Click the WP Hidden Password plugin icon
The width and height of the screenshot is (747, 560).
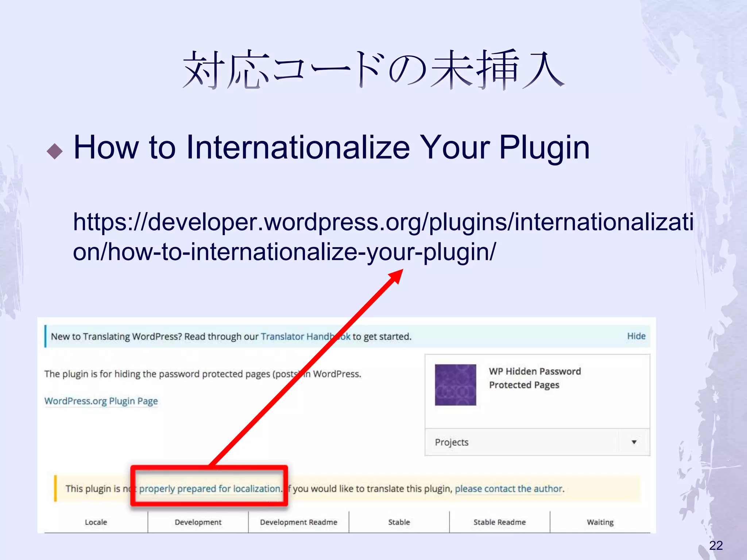click(455, 385)
